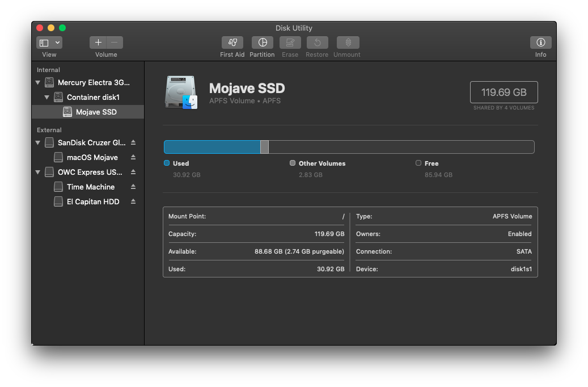
Task: Open the Partition tool
Action: point(263,43)
